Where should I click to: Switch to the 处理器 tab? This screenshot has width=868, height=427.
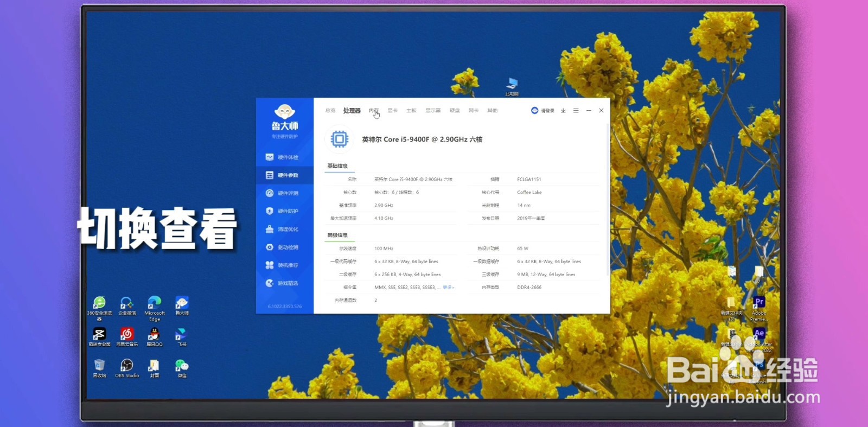(x=352, y=111)
